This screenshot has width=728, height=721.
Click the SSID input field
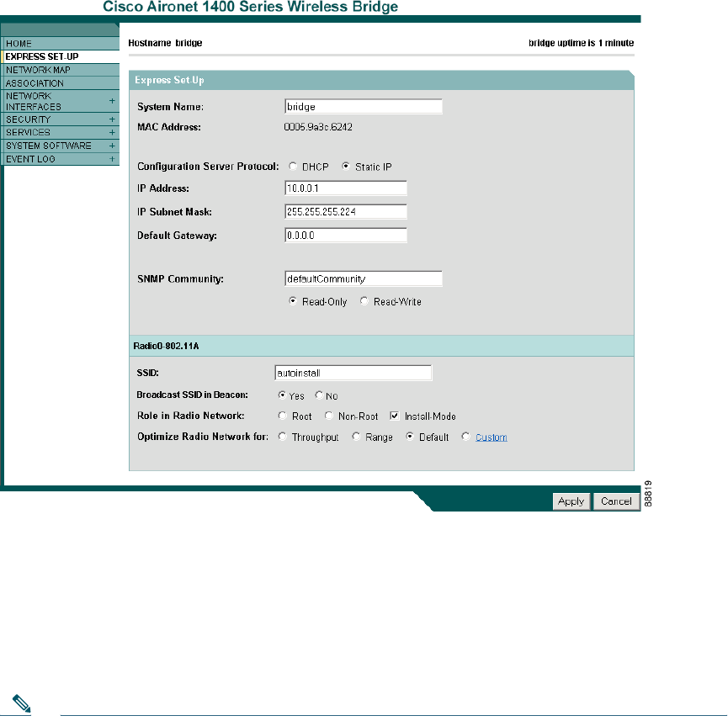pyautogui.click(x=353, y=373)
